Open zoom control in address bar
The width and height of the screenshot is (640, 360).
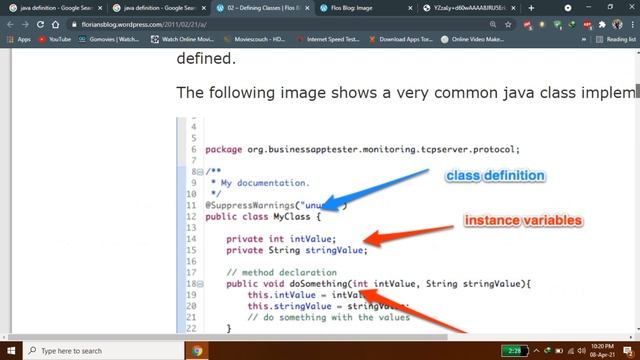[493, 24]
